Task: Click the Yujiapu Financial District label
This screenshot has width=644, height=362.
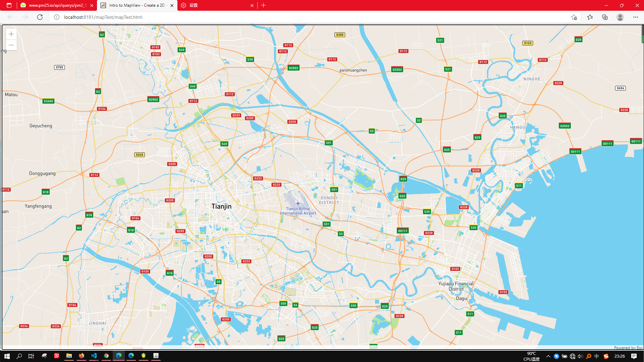Action: (x=456, y=286)
